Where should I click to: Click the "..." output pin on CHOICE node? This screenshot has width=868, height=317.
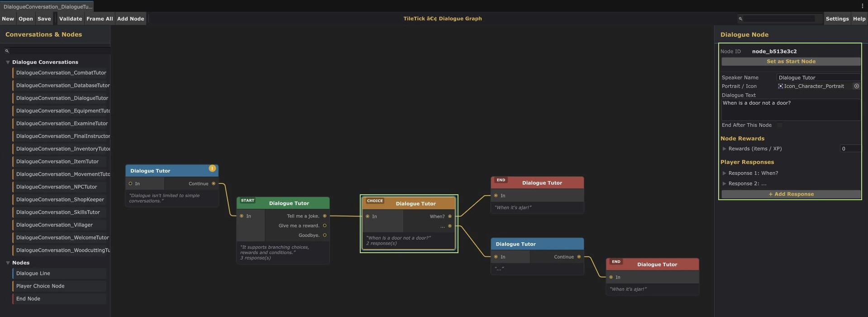[450, 226]
